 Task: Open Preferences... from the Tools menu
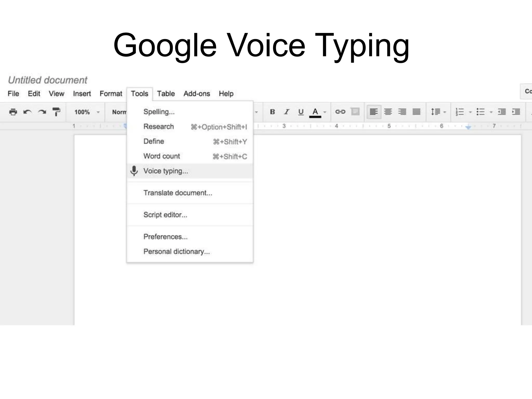coord(190,237)
